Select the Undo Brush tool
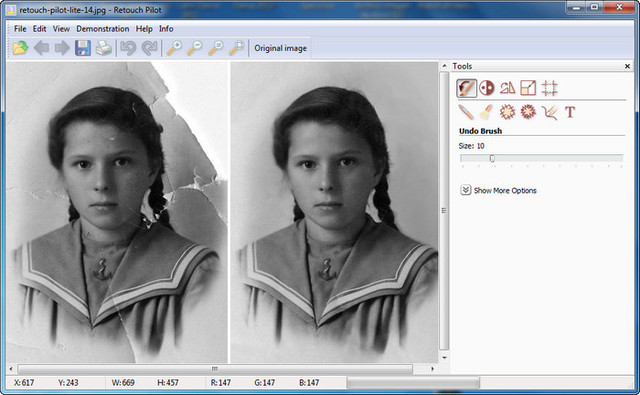640x395 pixels. tap(466, 88)
